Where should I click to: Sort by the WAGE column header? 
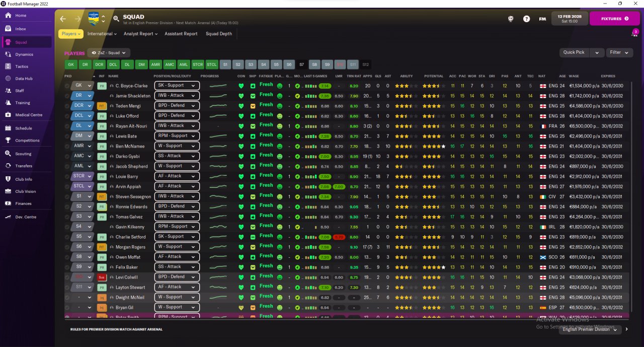tap(574, 76)
